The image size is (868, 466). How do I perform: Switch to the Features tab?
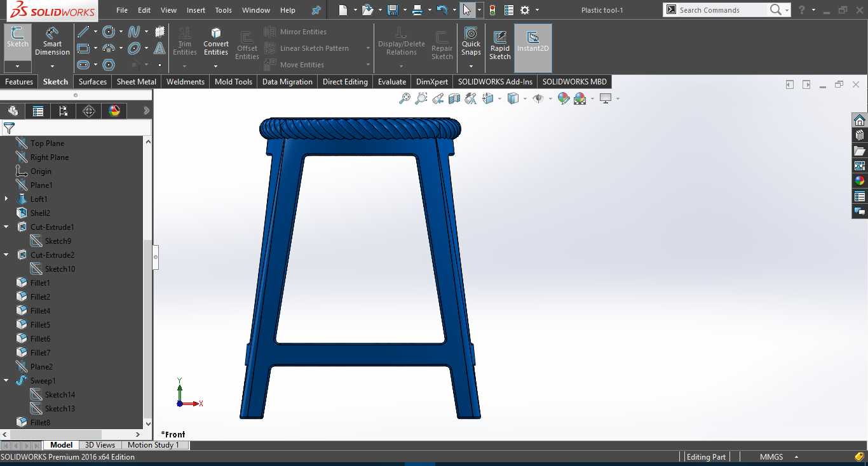[x=19, y=82]
